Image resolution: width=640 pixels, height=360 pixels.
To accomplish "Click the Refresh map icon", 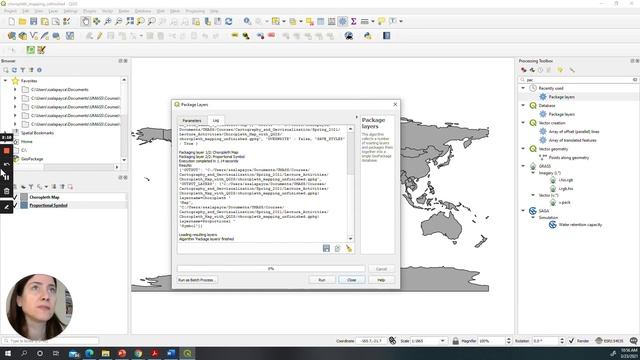I will 229,21.
